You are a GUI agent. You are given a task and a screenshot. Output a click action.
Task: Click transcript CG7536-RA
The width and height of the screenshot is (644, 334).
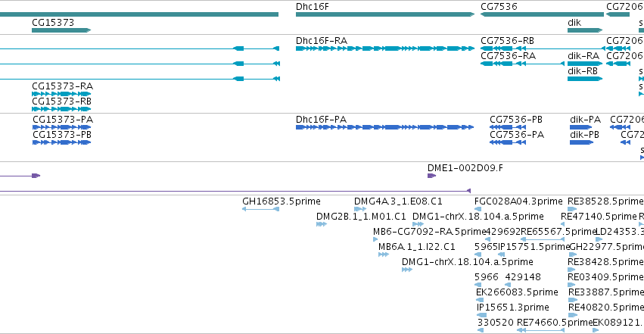pos(522,64)
